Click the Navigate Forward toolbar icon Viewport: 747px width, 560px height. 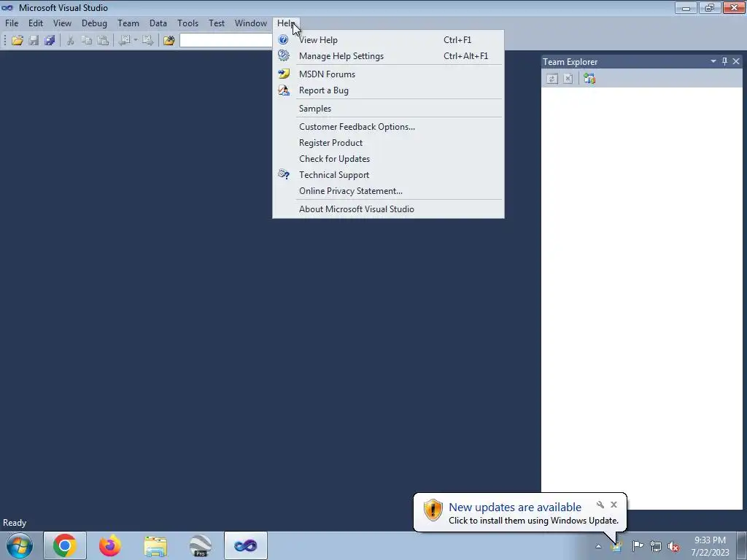tap(147, 41)
